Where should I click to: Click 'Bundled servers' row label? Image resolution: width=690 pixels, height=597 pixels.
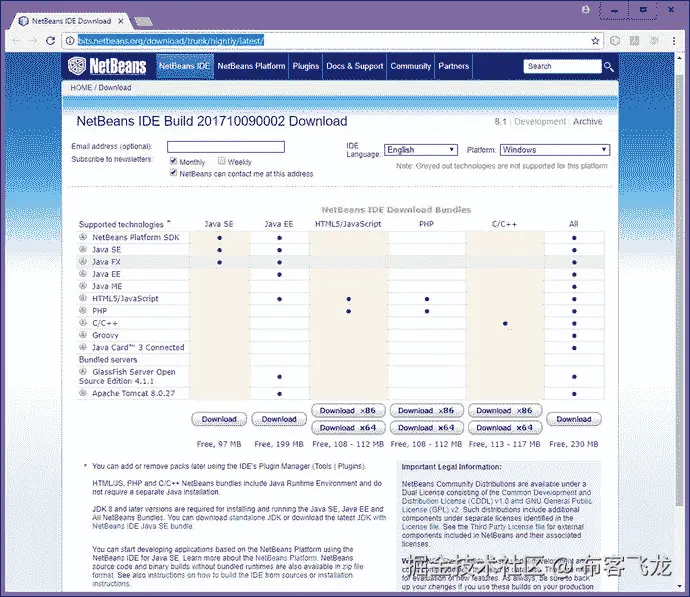[108, 359]
